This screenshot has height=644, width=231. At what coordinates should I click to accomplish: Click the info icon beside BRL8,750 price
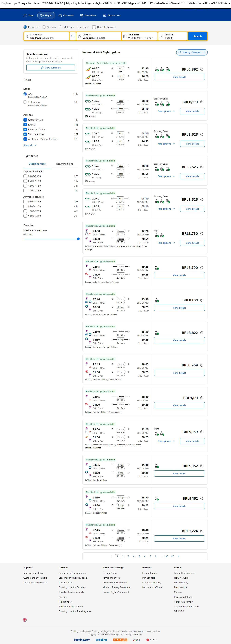(x=202, y=234)
